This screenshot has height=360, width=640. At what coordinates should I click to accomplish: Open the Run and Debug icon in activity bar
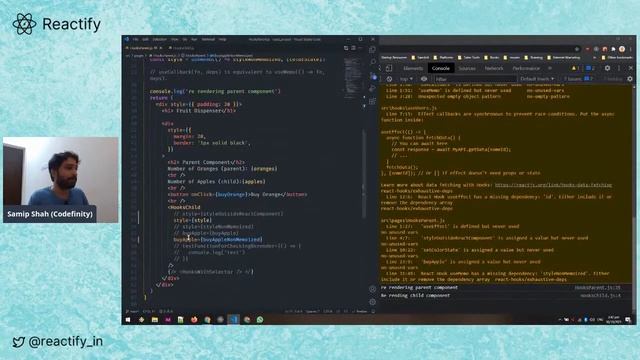tap(373, 88)
